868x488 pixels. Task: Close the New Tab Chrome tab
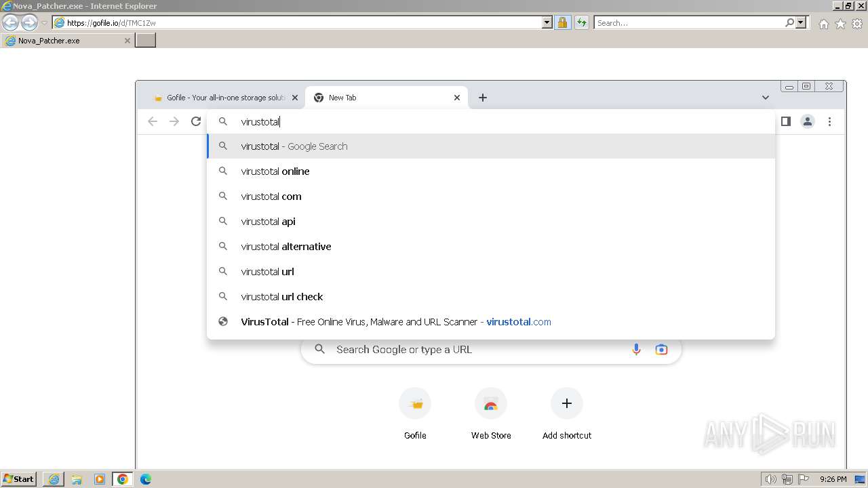click(x=457, y=98)
